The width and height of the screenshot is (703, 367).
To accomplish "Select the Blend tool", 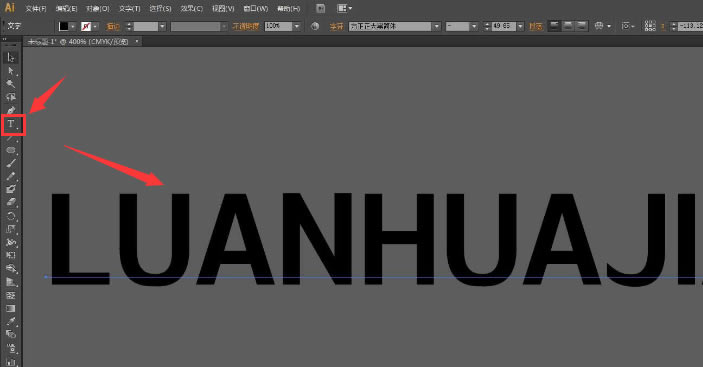I will [11, 334].
